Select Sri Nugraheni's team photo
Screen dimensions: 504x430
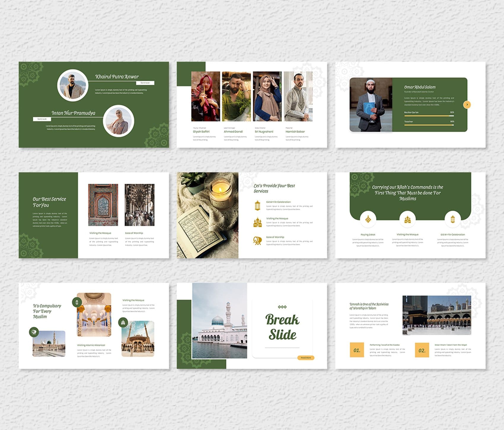tap(267, 96)
